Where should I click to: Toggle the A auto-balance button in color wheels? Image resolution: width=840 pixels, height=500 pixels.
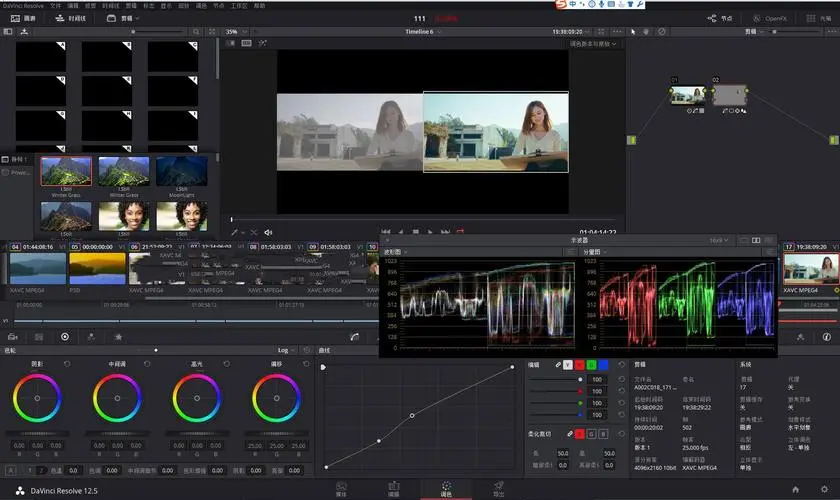click(x=10, y=471)
